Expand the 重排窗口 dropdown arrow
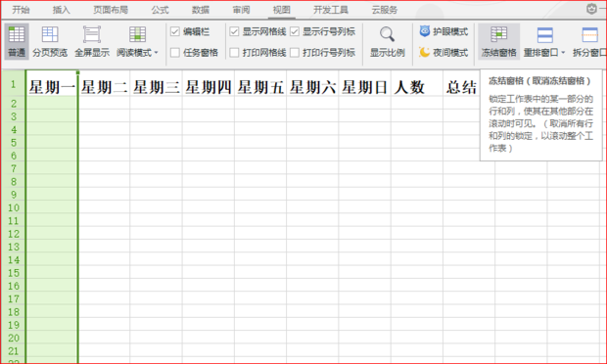 click(563, 52)
